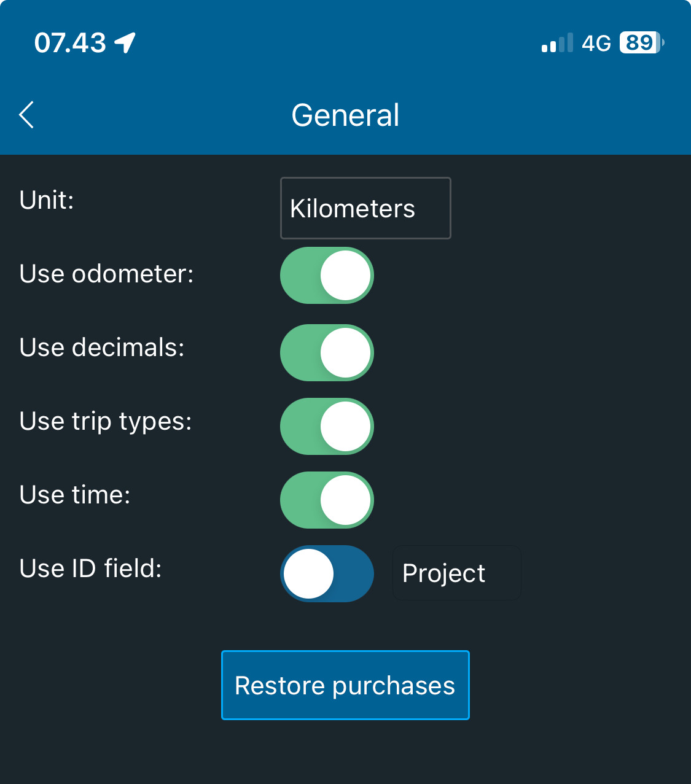
Task: Tap the cellular signal bars icon
Action: pos(557,43)
